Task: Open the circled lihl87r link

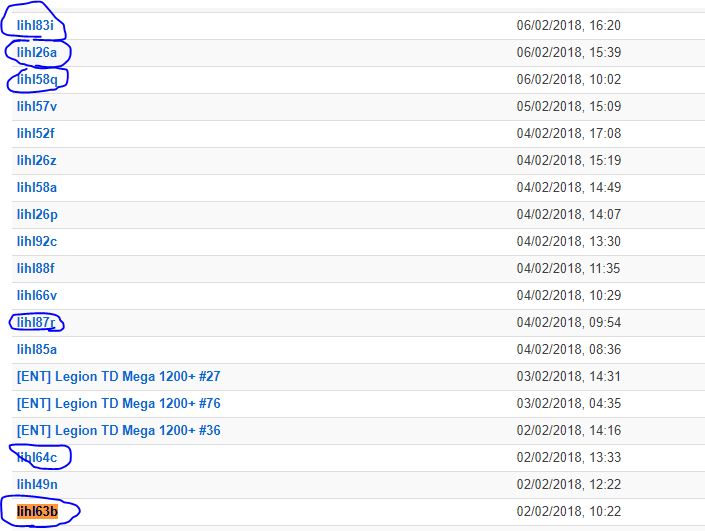Action: pos(36,322)
